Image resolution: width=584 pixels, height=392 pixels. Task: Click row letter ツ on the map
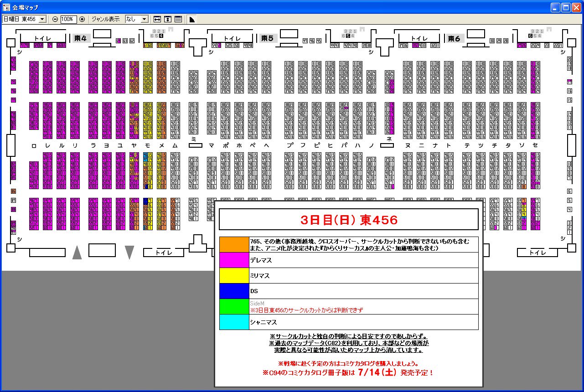(481, 145)
